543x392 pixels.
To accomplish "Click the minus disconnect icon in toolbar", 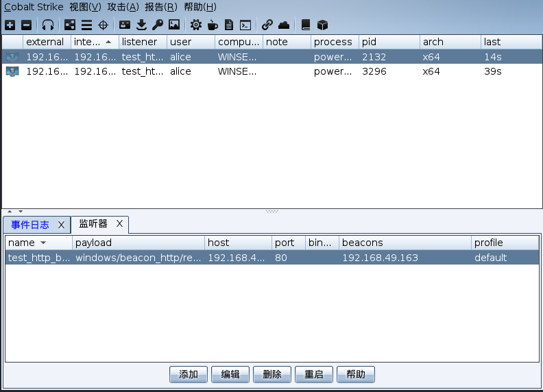I will [26, 25].
